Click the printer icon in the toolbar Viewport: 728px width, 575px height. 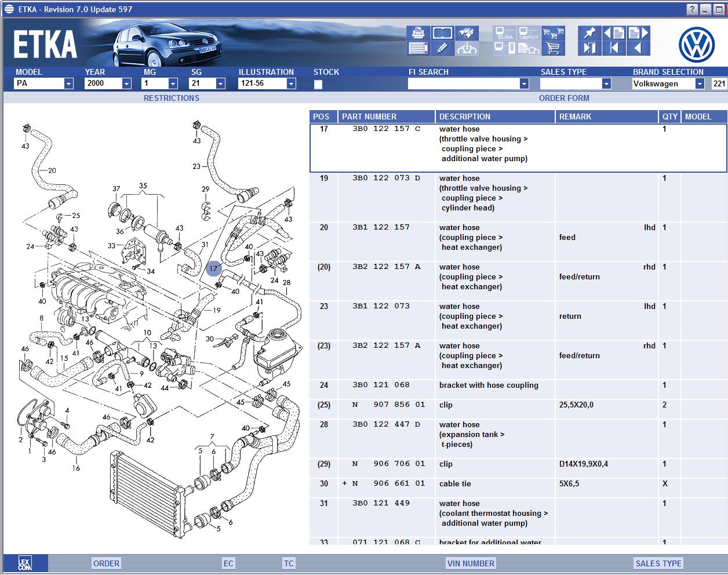point(418,33)
